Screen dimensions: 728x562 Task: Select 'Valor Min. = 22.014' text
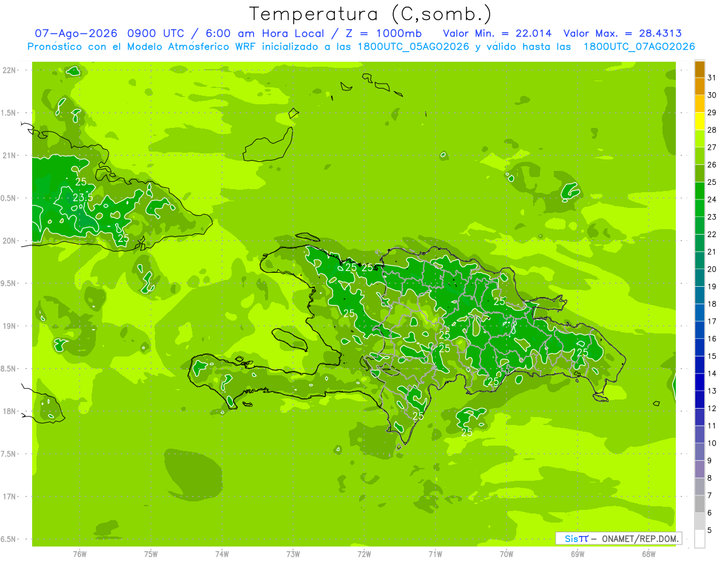point(497,33)
